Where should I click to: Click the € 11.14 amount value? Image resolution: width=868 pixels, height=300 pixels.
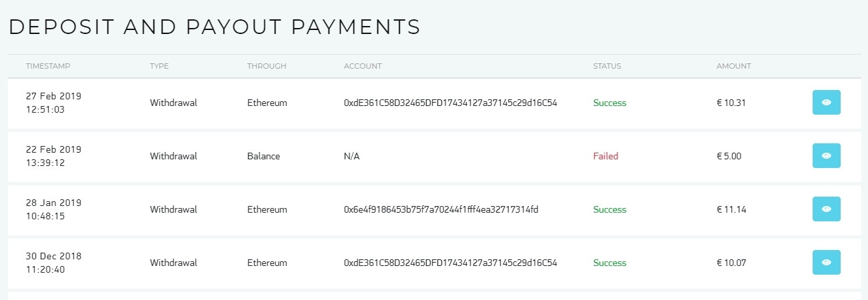[731, 209]
